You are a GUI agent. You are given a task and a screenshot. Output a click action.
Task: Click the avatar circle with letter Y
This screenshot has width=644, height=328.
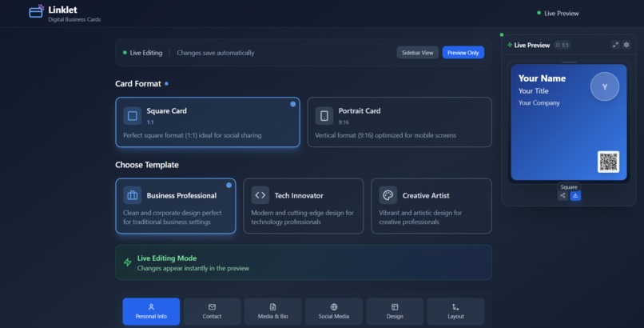point(605,86)
